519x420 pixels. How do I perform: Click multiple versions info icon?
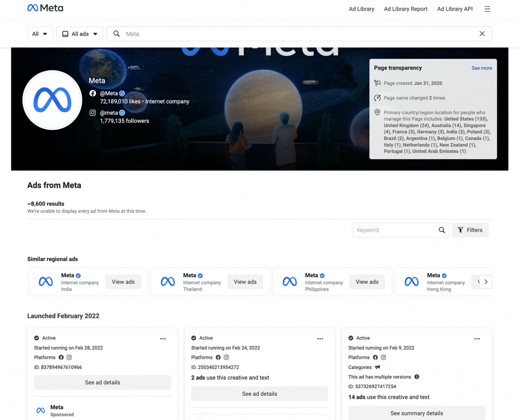[417, 377]
